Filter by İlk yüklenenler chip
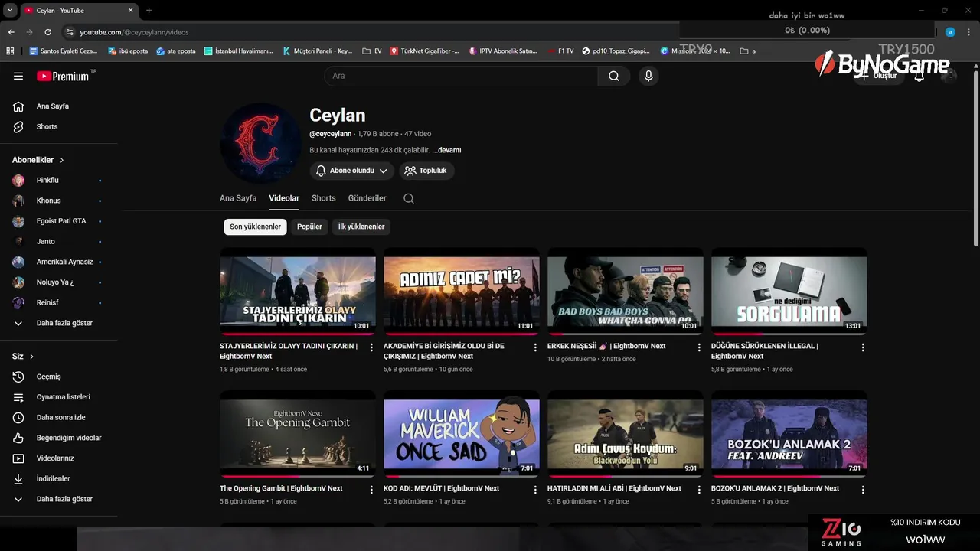980x551 pixels. [x=361, y=227]
